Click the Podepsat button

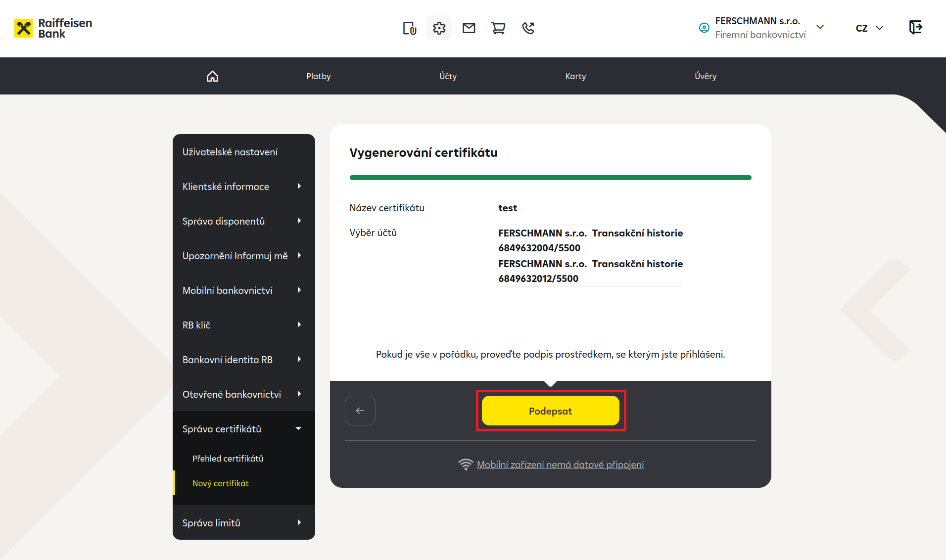pyautogui.click(x=551, y=411)
